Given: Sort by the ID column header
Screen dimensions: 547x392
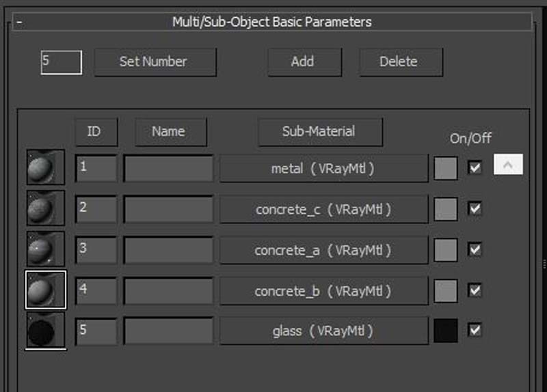Looking at the screenshot, I should pyautogui.click(x=95, y=132).
